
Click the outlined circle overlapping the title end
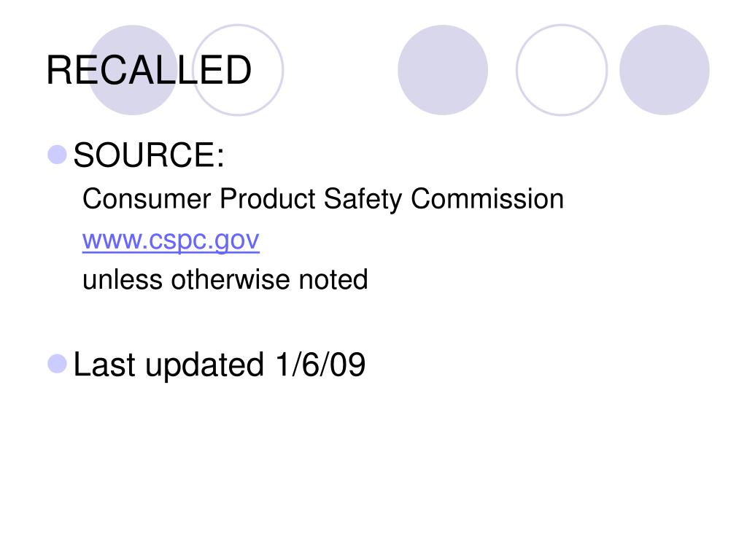point(239,70)
